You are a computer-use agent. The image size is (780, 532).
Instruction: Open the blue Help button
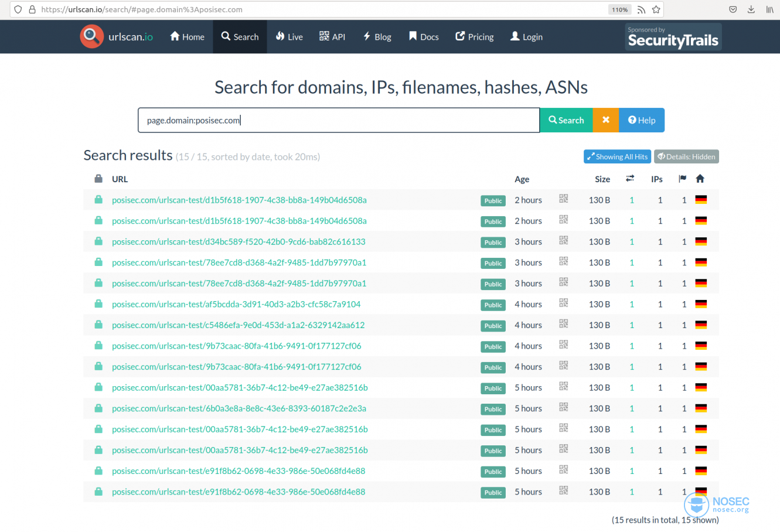(x=642, y=120)
